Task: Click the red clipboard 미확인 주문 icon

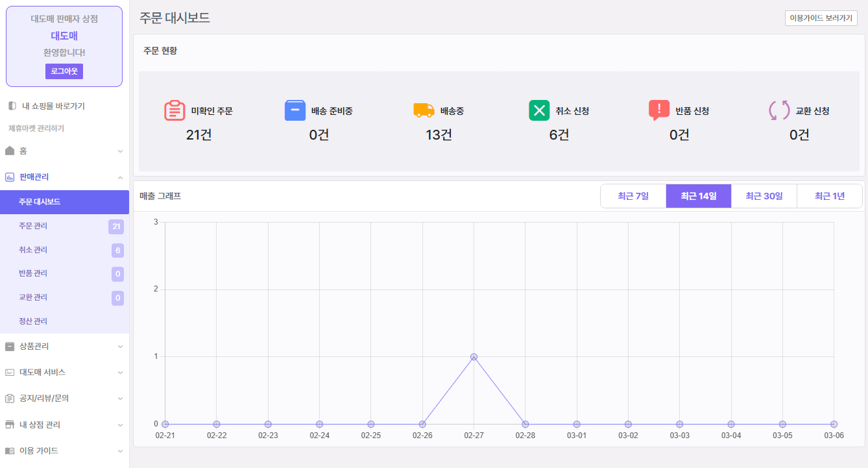Action: pos(175,110)
